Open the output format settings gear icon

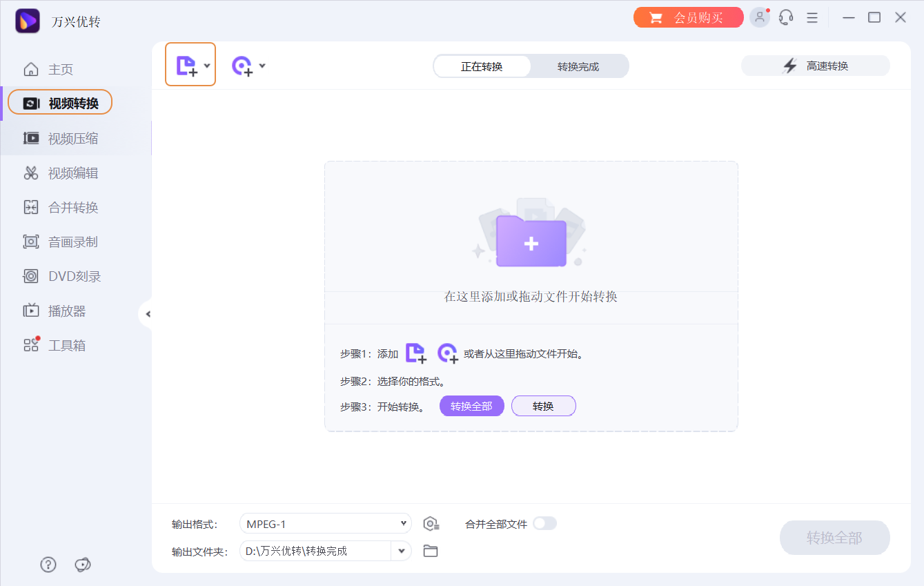[x=431, y=523]
